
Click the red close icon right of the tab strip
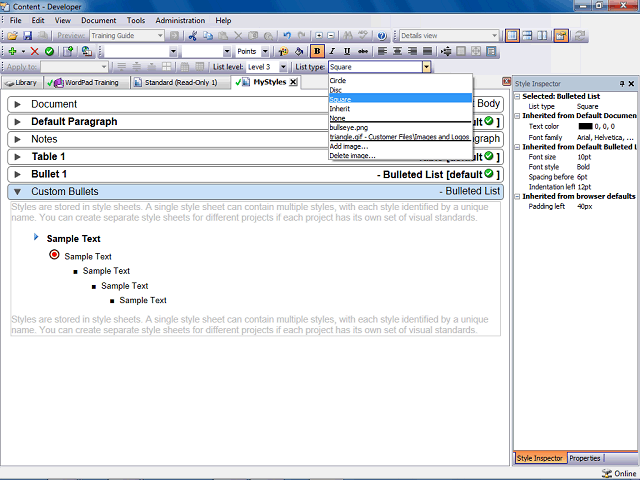click(x=506, y=81)
